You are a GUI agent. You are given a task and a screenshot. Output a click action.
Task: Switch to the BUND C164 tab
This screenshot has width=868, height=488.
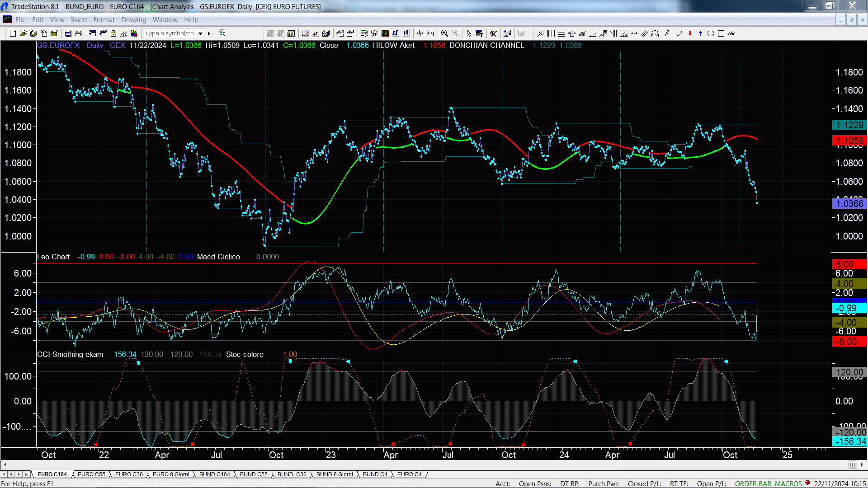(215, 474)
